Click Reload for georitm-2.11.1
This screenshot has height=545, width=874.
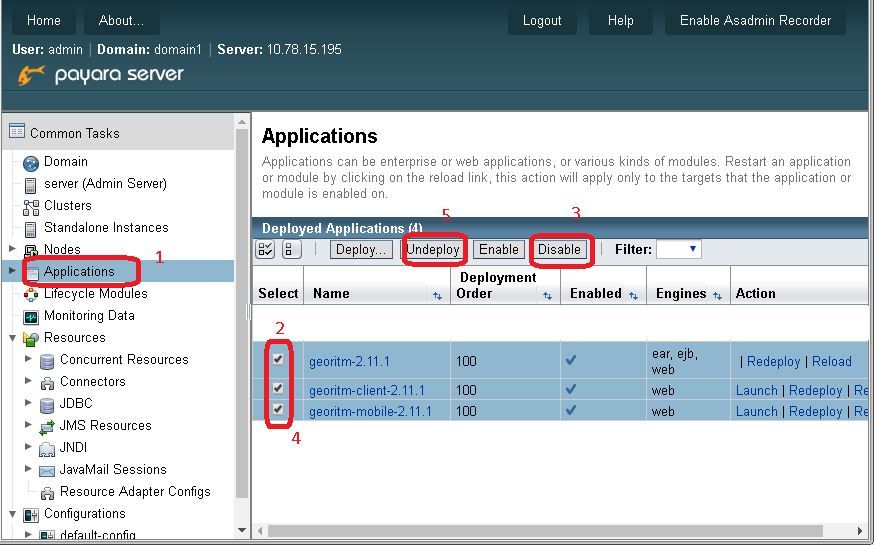click(832, 361)
